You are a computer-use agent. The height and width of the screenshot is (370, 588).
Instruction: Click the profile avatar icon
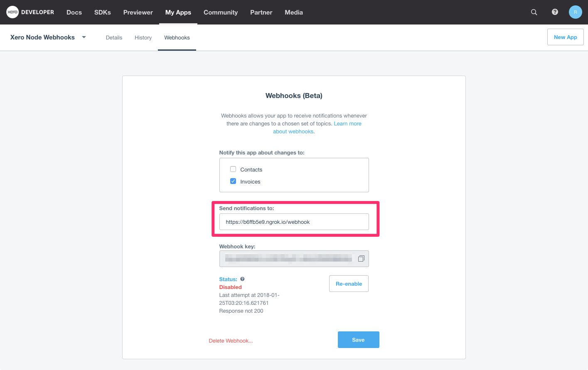[575, 12]
